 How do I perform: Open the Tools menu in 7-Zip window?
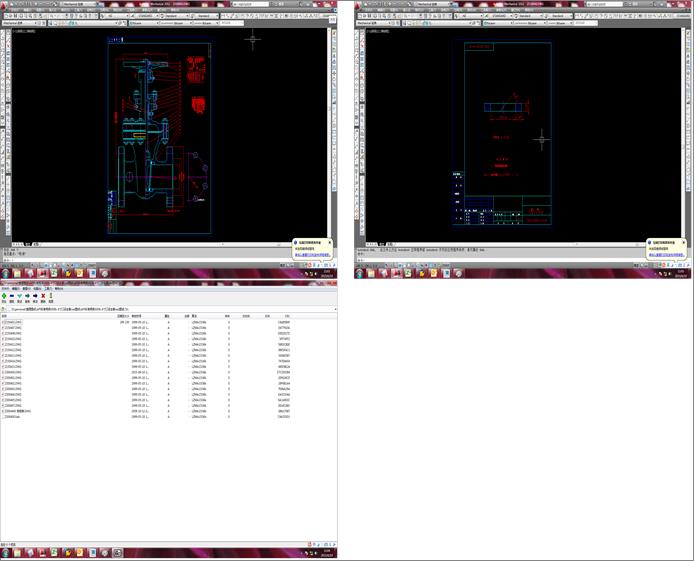tap(48, 288)
